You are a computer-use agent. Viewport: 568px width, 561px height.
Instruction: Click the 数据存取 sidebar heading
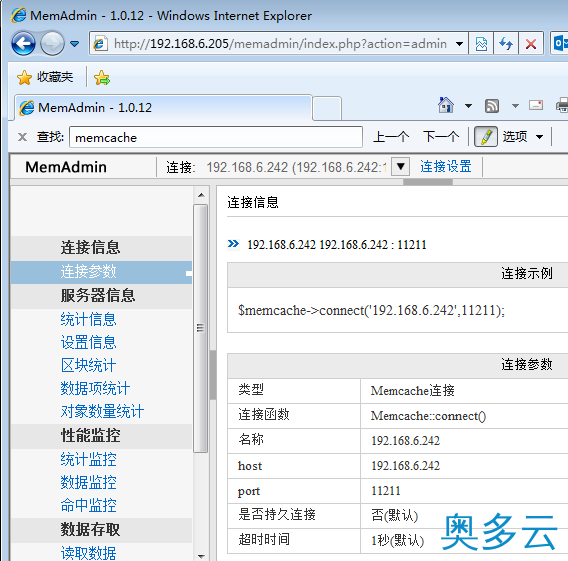coord(91,529)
